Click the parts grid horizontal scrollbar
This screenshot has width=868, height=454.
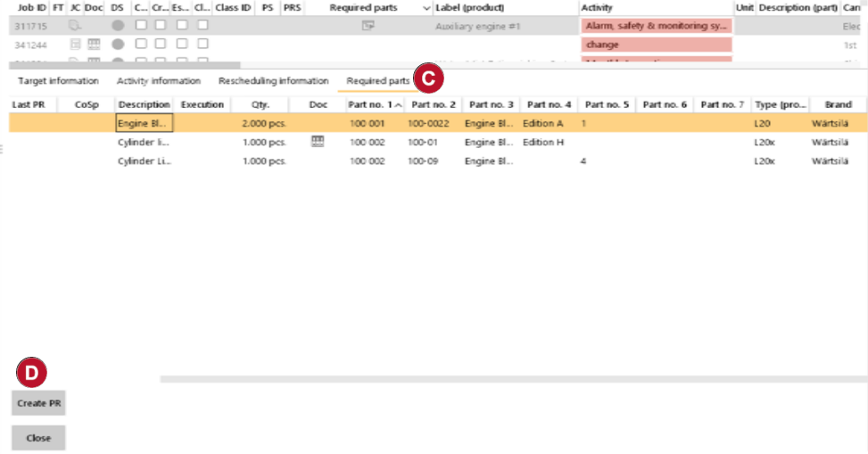pyautogui.click(x=514, y=379)
